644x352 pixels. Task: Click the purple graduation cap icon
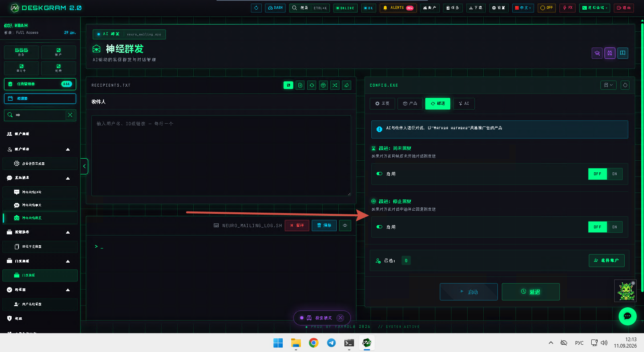pyautogui.click(x=597, y=53)
